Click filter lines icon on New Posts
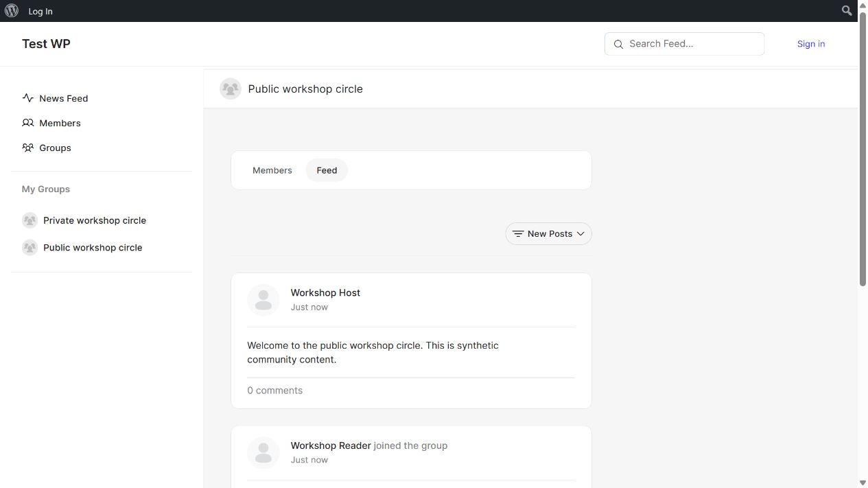 (518, 234)
